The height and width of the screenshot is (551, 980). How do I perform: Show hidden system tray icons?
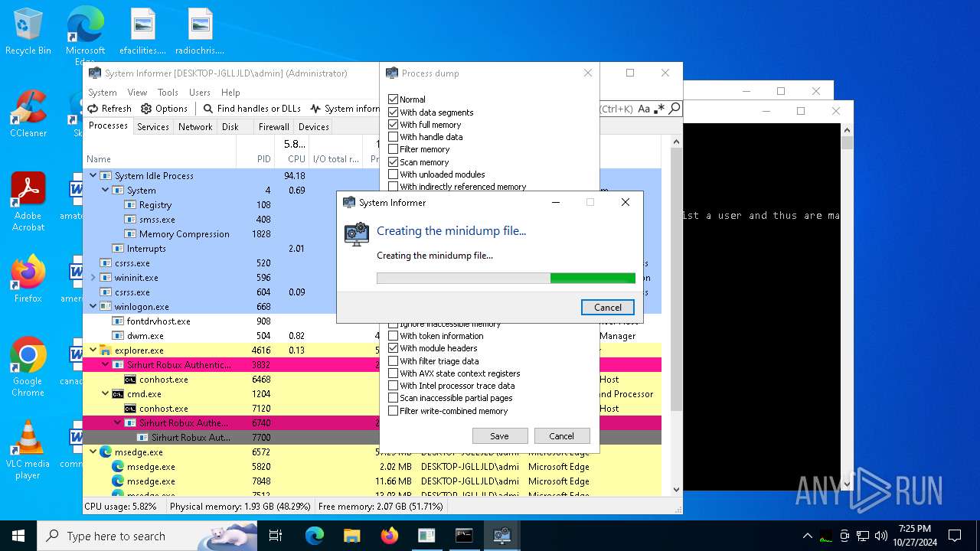tap(807, 536)
